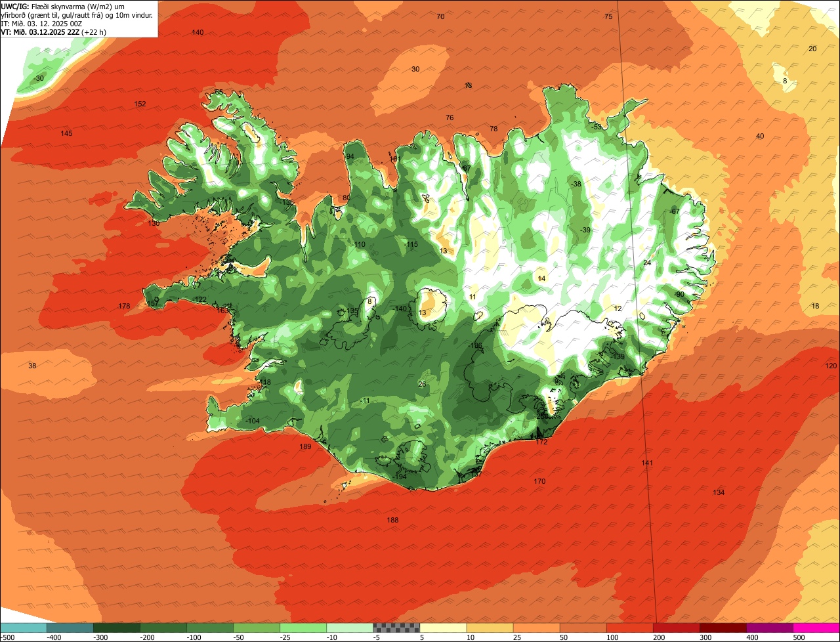Click the land value -186
The width and height of the screenshot is (840, 642).
[x=475, y=345]
